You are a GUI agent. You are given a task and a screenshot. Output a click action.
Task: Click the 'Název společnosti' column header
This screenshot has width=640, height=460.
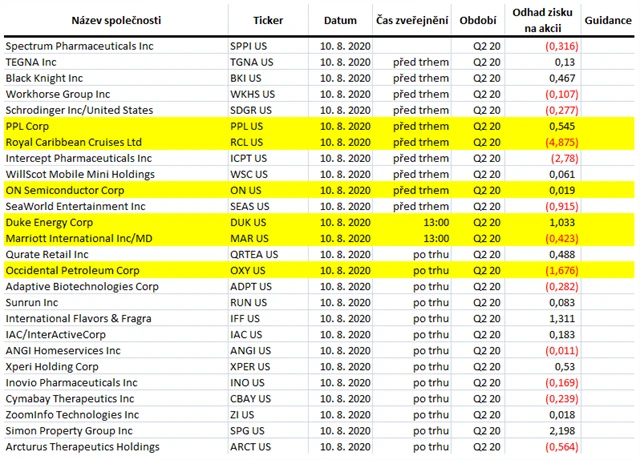coord(114,20)
